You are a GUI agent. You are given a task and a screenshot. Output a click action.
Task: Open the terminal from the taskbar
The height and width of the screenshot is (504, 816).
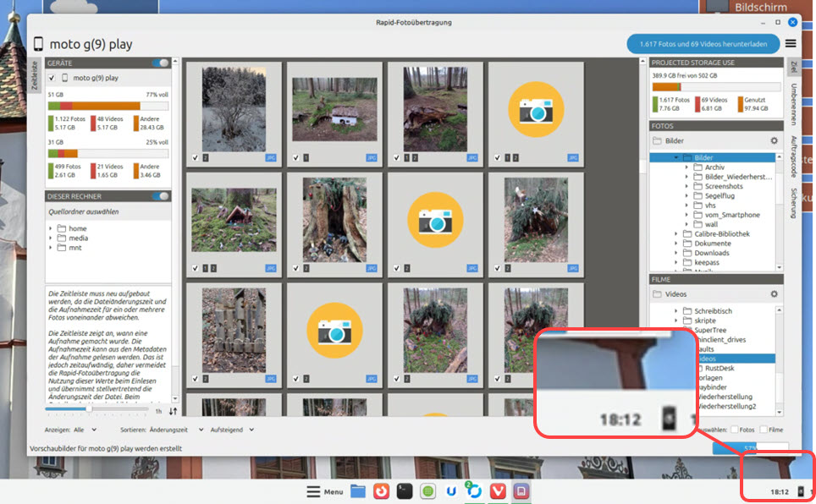tap(405, 490)
